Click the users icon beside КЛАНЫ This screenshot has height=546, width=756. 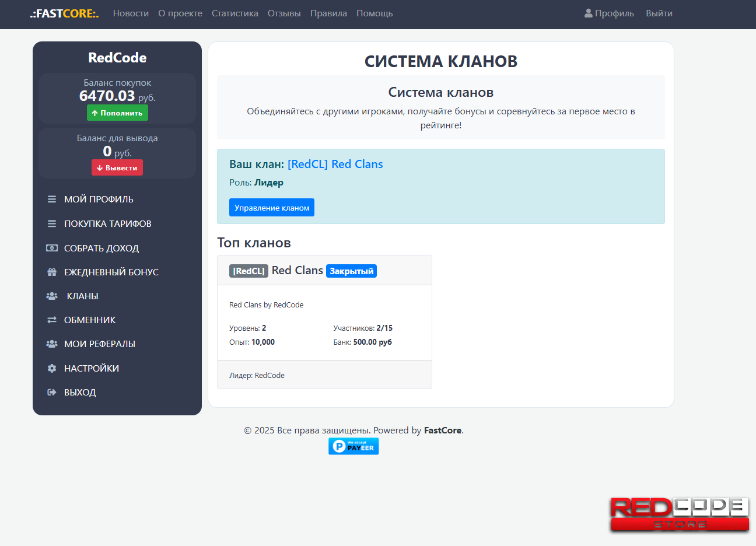coord(52,296)
